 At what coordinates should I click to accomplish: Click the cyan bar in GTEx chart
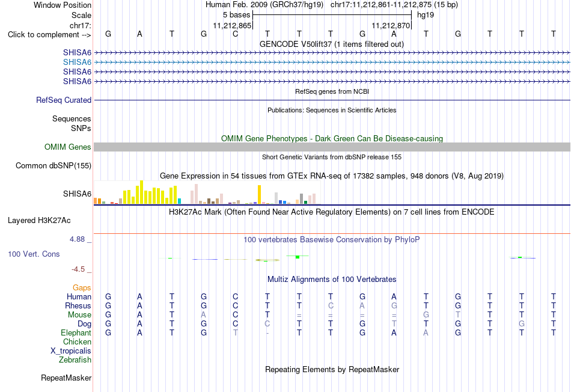[x=179, y=201]
